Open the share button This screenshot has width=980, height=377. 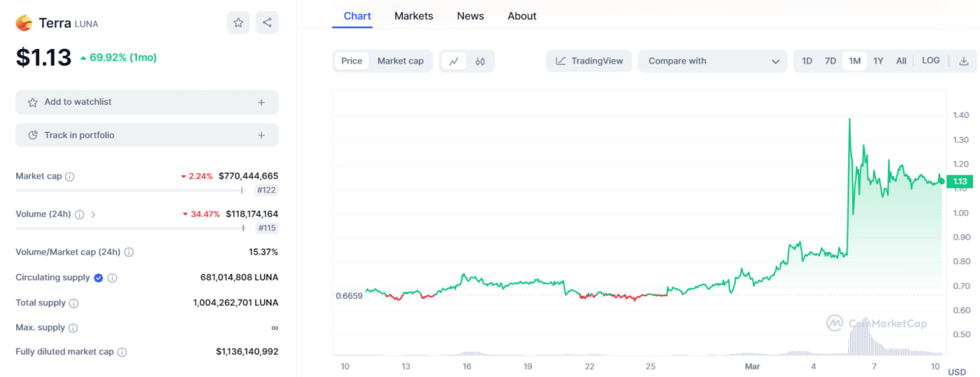pos(267,23)
